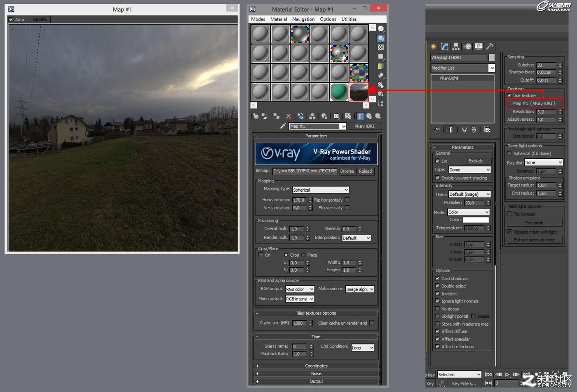
Task: Expand the Coordinates rollout
Action: coord(316,366)
